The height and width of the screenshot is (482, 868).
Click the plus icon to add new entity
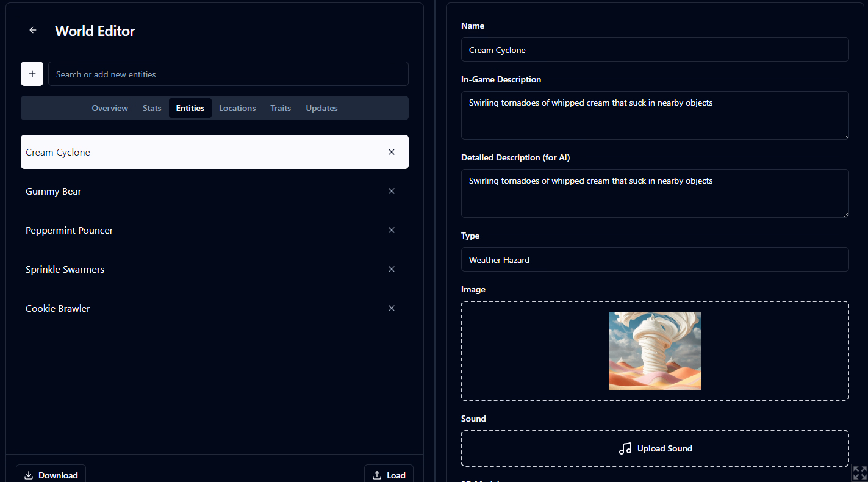click(x=32, y=73)
